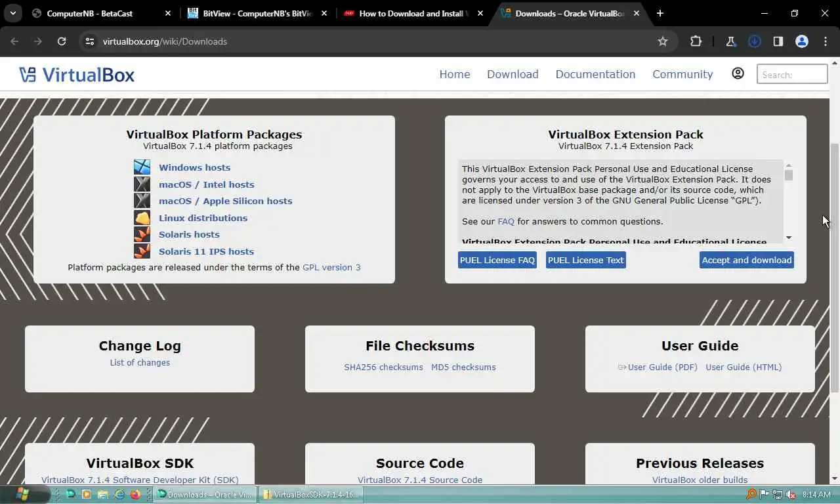840x504 pixels.
Task: Open the Solaris 11 IPS hosts link
Action: 206,251
